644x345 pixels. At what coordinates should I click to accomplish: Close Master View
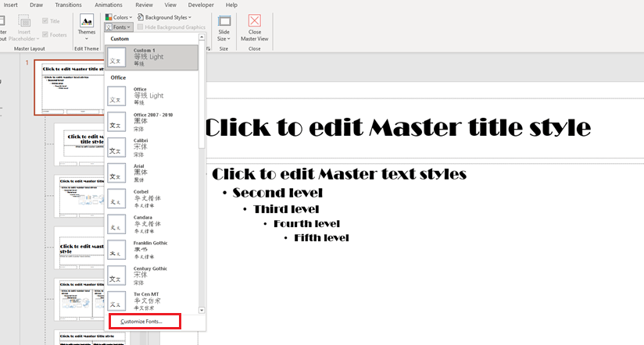254,27
